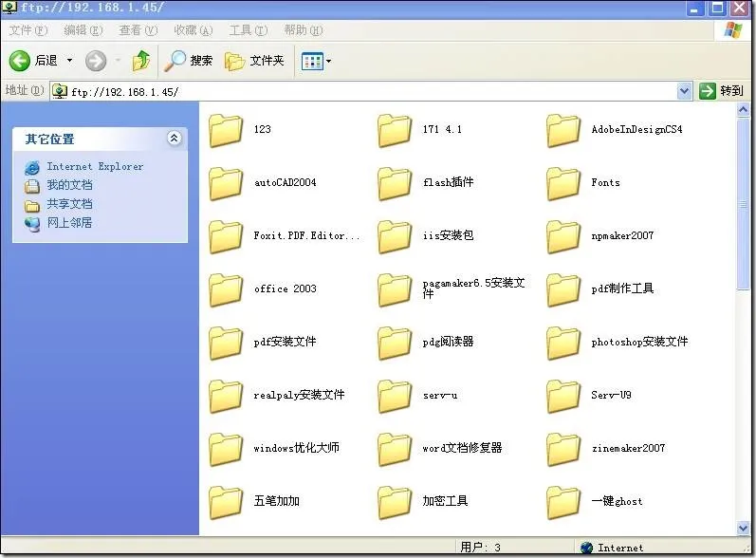
Task: Select the iis安装包 folder icon
Action: click(395, 236)
